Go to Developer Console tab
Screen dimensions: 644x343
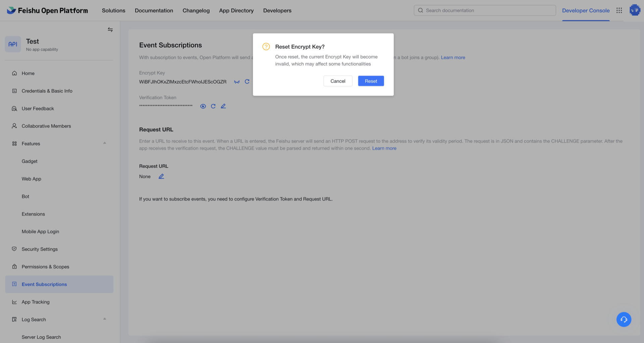pyautogui.click(x=586, y=10)
